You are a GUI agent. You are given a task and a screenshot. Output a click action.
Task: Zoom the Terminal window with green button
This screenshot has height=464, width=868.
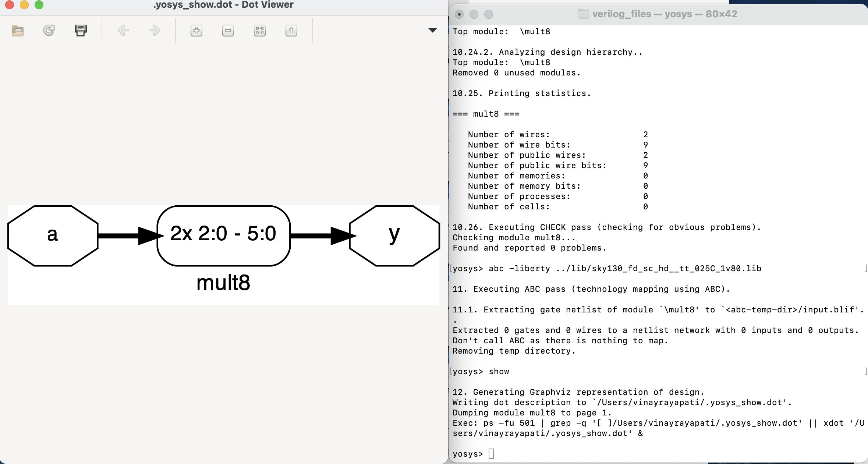(489, 14)
